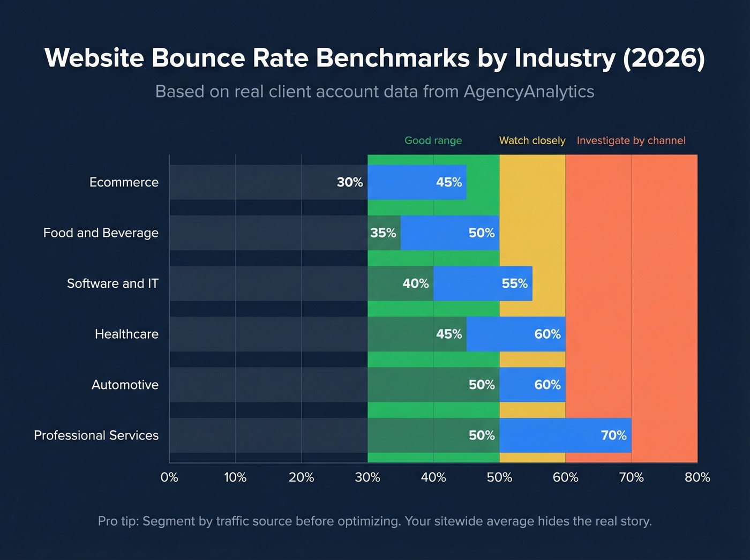Select the AgencyAnalytics subtitle text
The width and height of the screenshot is (750, 560).
(x=374, y=91)
